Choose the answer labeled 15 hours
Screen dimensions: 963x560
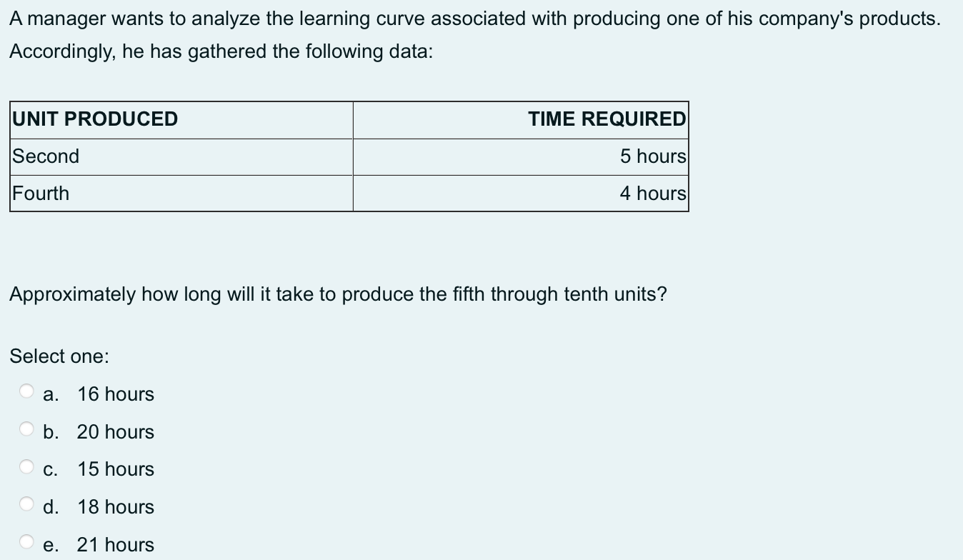116,469
